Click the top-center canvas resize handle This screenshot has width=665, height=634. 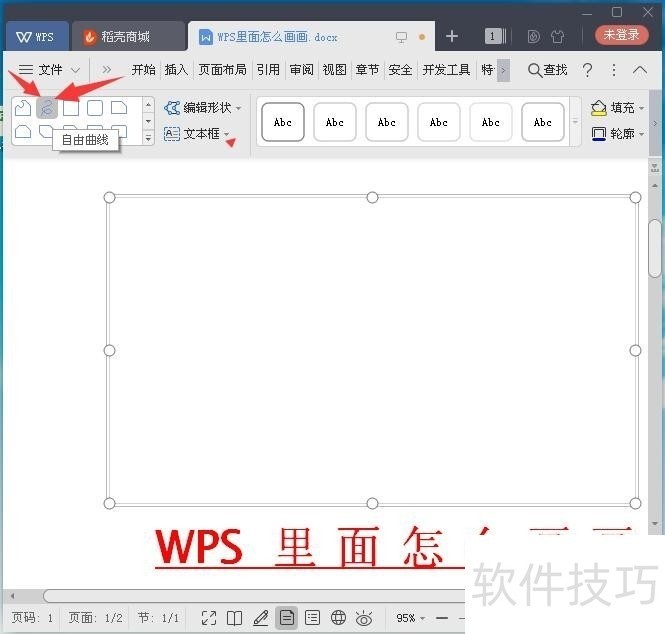[x=372, y=197]
